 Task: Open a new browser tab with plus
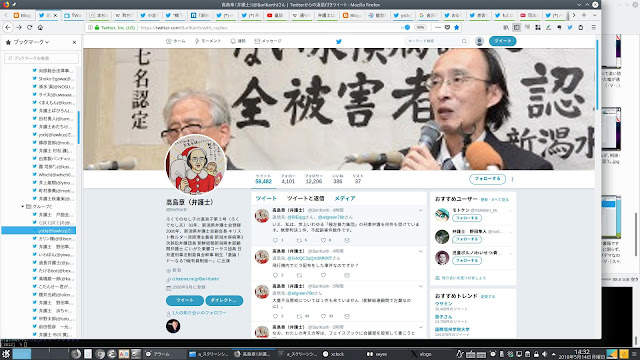[x=584, y=15]
